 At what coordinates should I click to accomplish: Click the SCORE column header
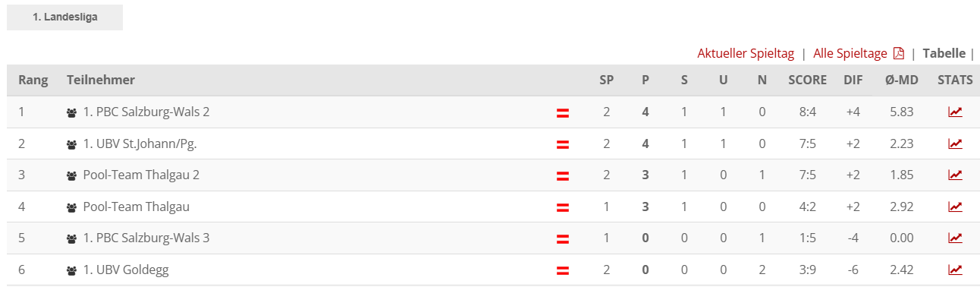tap(807, 80)
